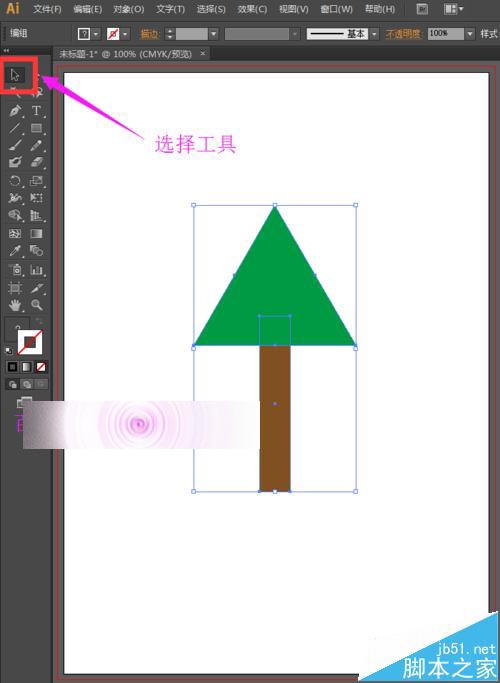The width and height of the screenshot is (500, 683).
Task: Open the fill color dropdown arrow
Action: tap(96, 34)
